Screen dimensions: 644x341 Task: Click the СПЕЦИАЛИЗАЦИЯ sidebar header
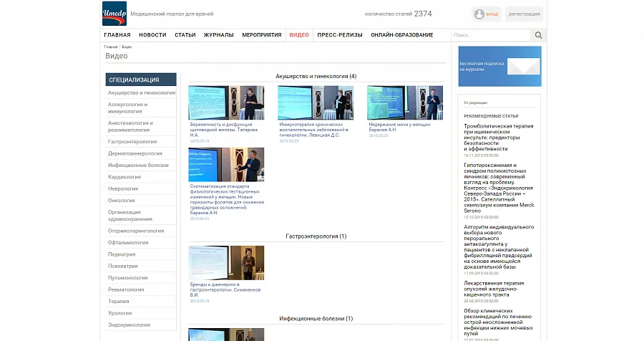tap(141, 80)
